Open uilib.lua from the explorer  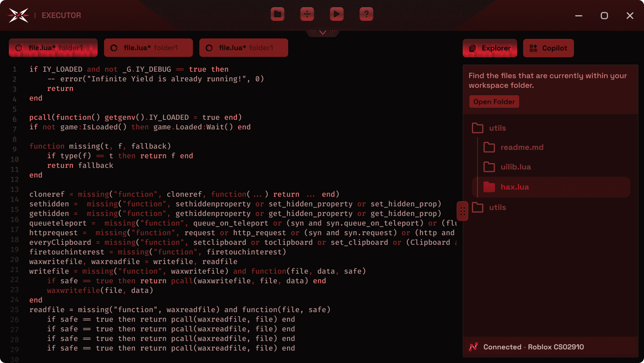pos(516,167)
